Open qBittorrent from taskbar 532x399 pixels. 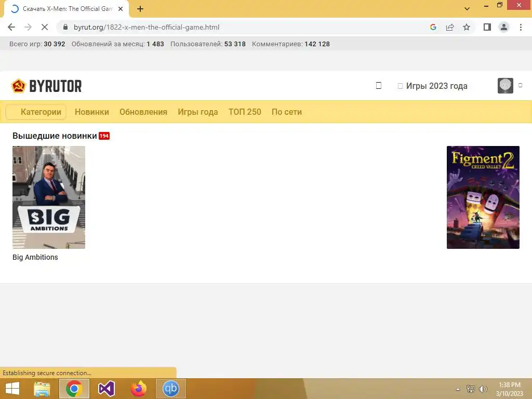coord(170,389)
